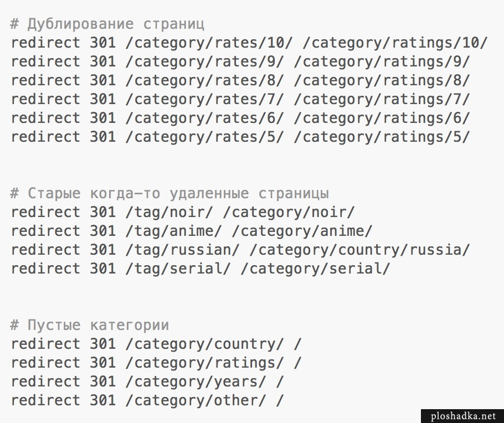Click the /category/ratings/8/ destination path
The width and height of the screenshot is (504, 423).
pos(382,81)
